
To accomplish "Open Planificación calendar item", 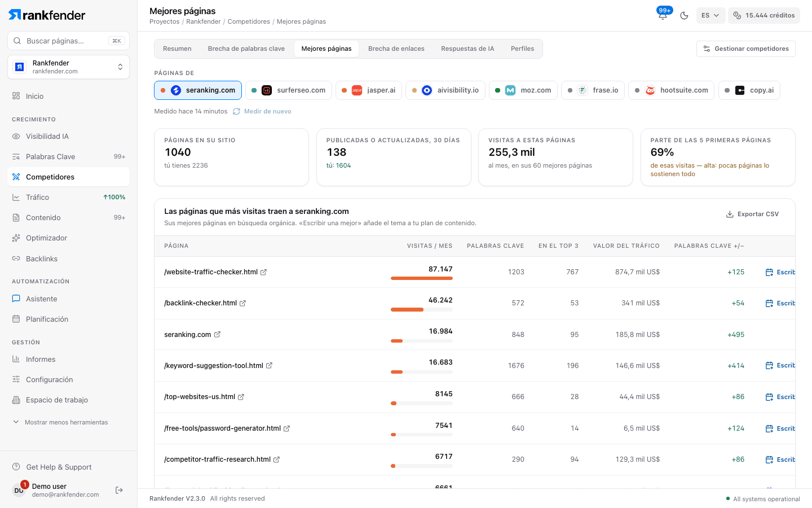I will pos(68,319).
